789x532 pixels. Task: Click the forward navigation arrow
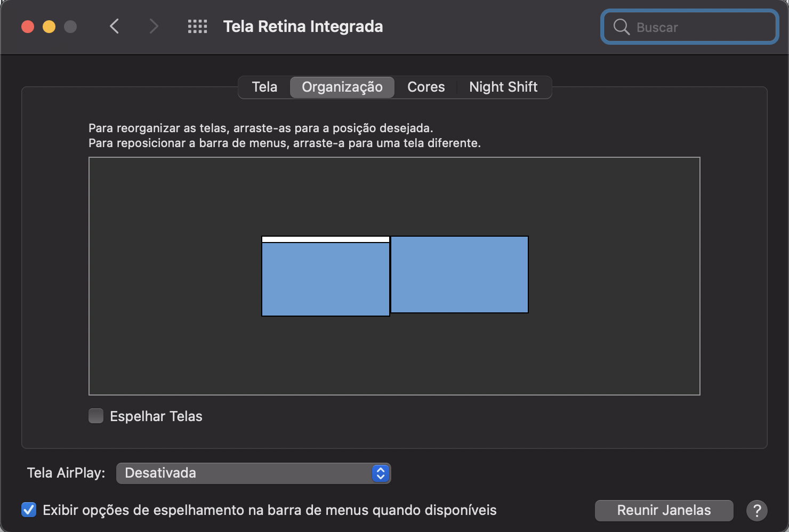tap(154, 26)
